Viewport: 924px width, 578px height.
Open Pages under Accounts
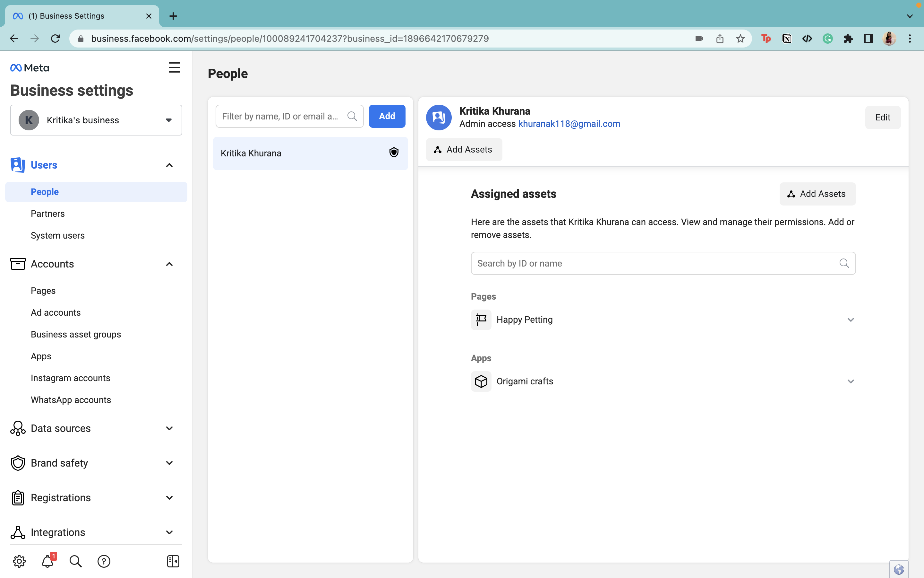point(43,291)
